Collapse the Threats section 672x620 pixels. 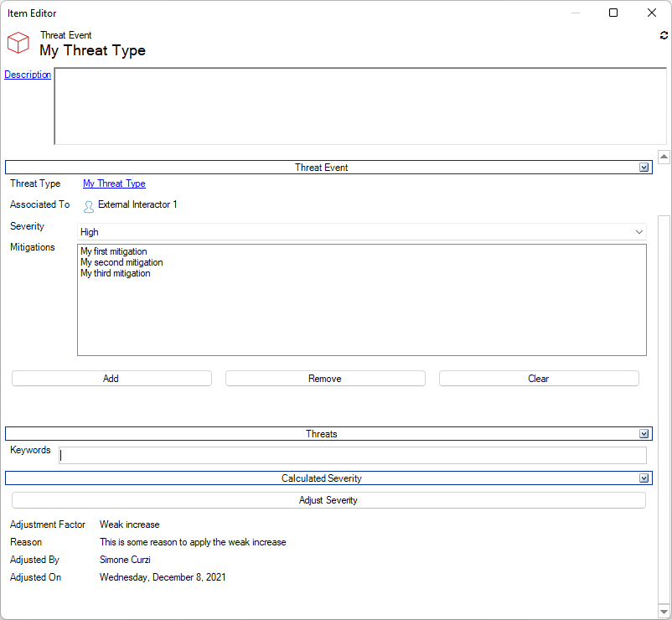[644, 434]
